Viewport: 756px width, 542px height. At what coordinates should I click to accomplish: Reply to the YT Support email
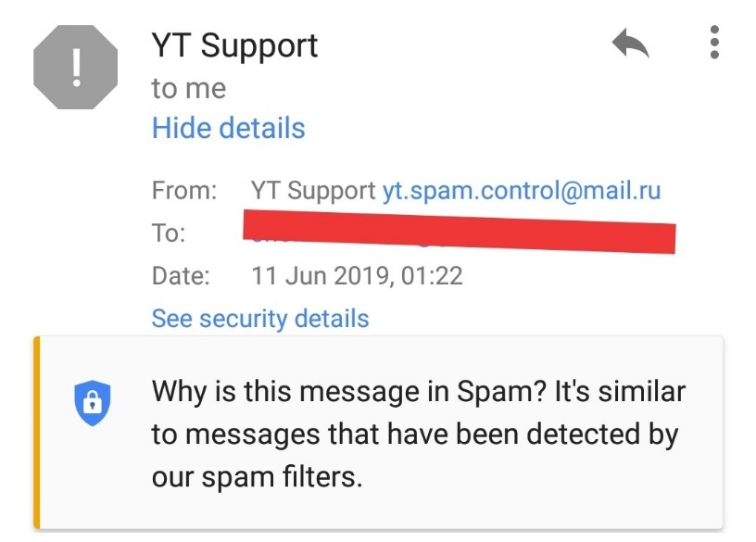click(x=631, y=44)
